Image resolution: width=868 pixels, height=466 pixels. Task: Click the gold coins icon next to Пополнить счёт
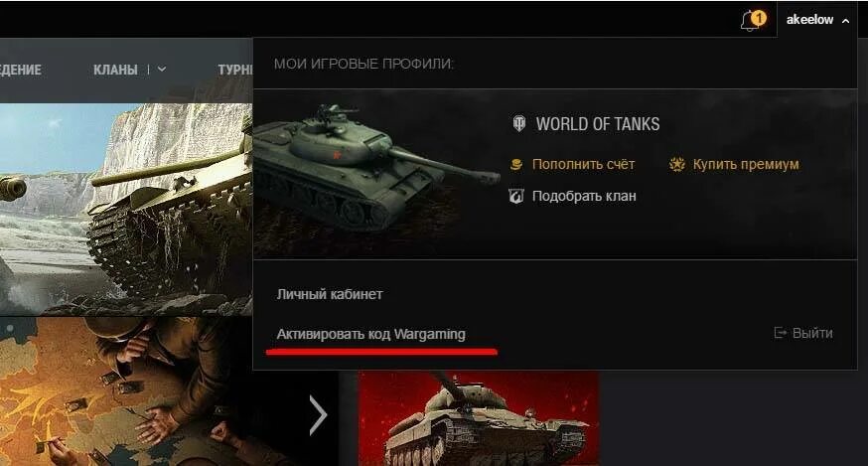click(x=515, y=164)
